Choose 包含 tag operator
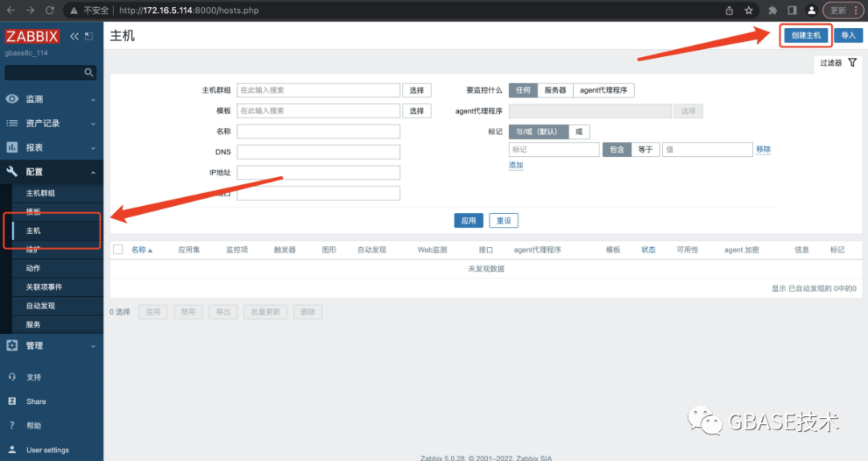 pos(616,150)
